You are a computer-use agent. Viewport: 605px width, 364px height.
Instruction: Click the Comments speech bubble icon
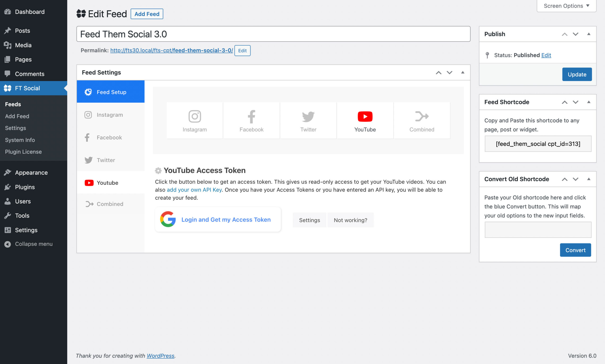pyautogui.click(x=8, y=74)
